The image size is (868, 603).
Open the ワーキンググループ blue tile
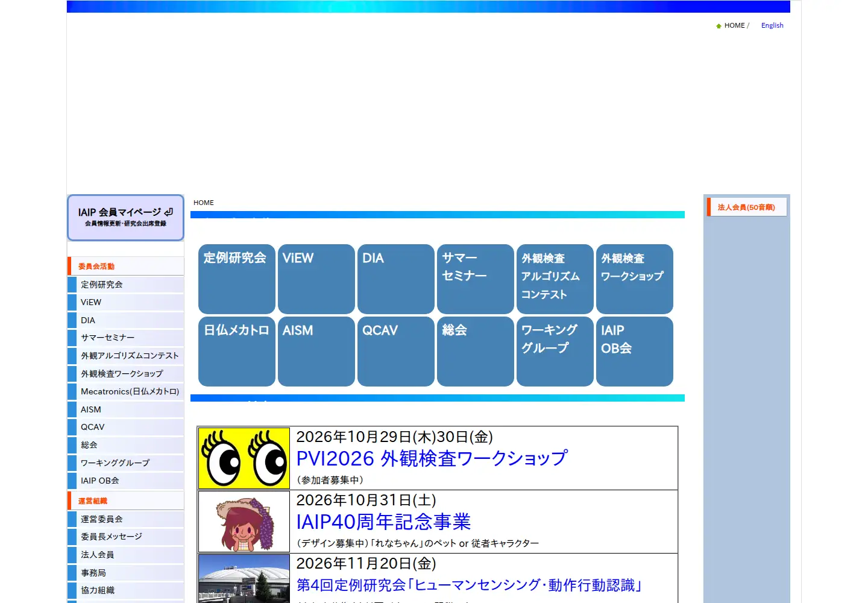(555, 351)
